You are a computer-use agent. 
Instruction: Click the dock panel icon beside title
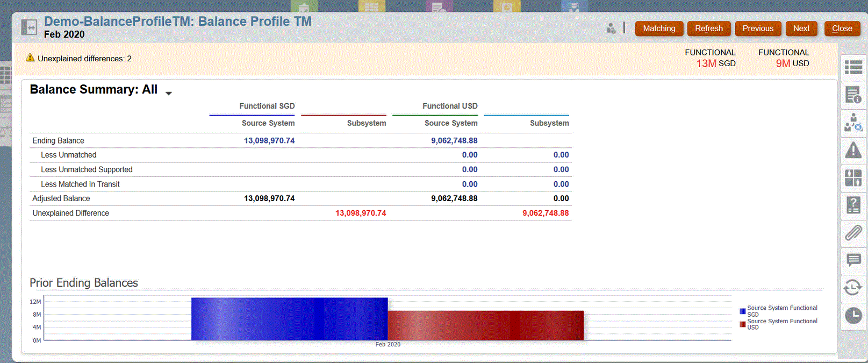click(29, 27)
